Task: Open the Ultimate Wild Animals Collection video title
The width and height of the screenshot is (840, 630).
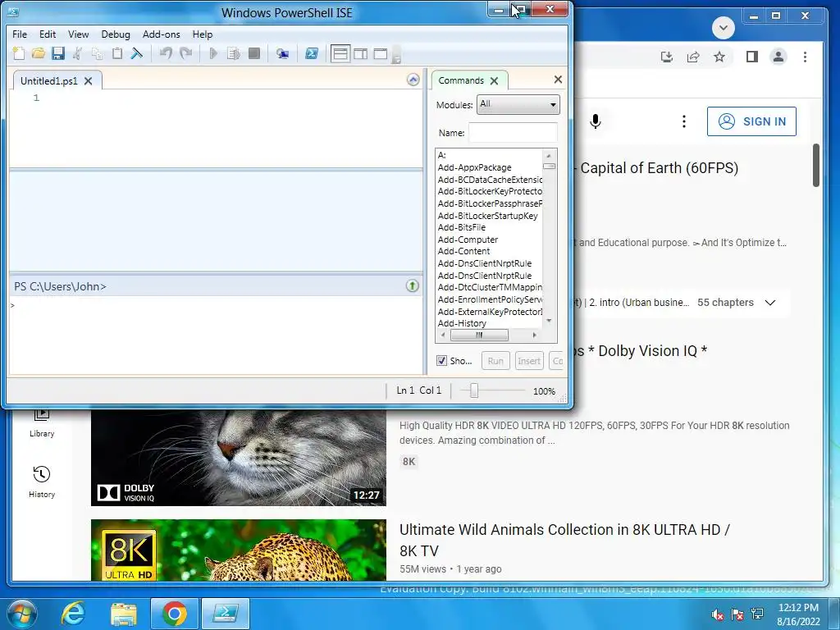Action: 564,540
